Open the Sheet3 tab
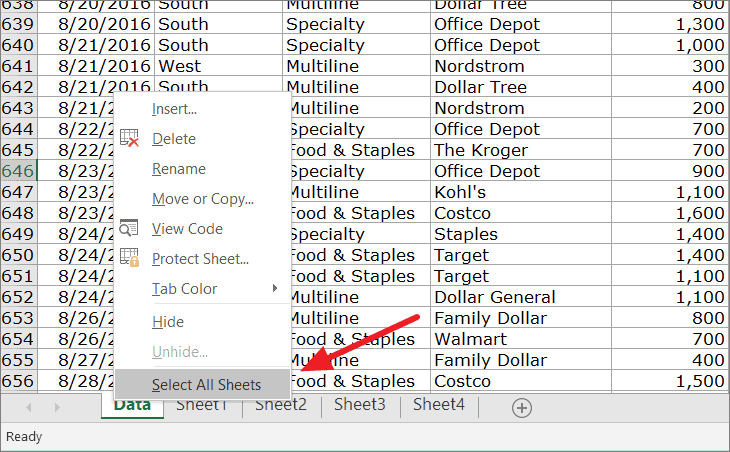Image resolution: width=730 pixels, height=452 pixels. tap(360, 405)
